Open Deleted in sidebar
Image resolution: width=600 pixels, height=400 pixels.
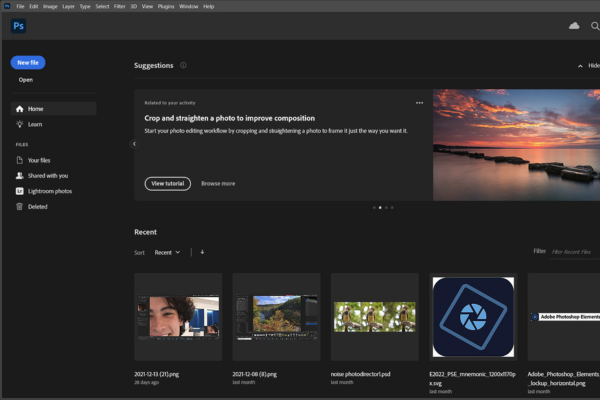[x=54, y=206]
